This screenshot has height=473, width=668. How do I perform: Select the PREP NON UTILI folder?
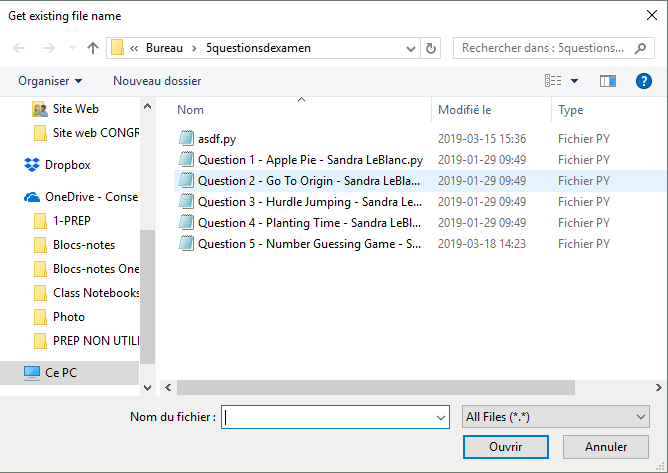(96, 341)
